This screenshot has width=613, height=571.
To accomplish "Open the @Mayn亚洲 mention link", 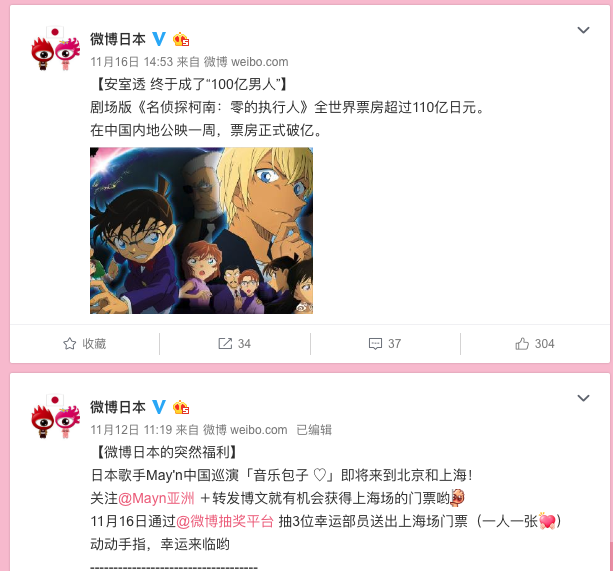I will [156, 498].
